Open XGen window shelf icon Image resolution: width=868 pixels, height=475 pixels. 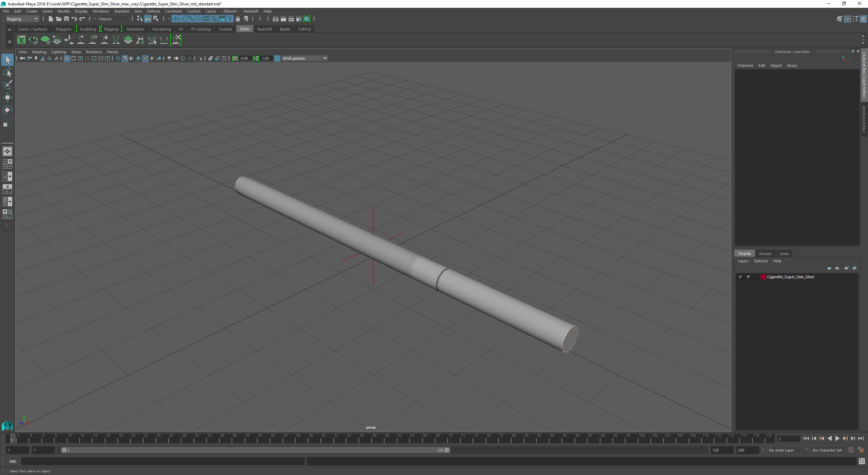point(21,40)
